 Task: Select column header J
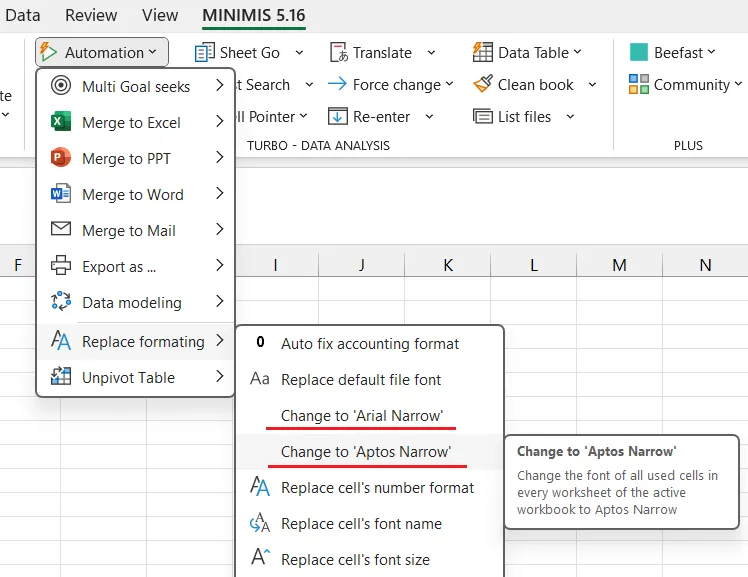(x=362, y=265)
